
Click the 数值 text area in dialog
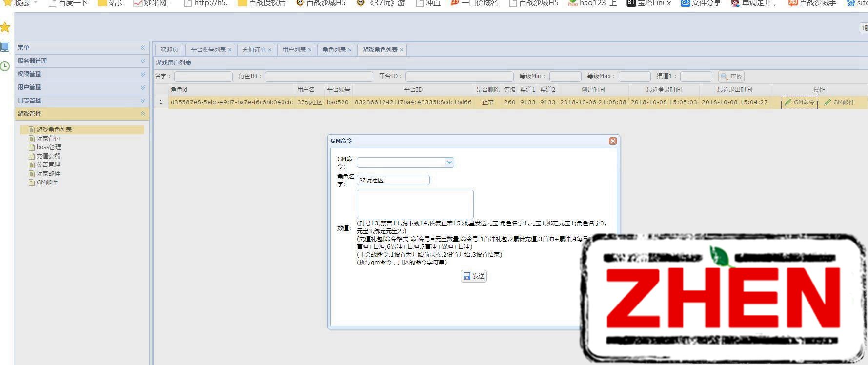pyautogui.click(x=415, y=204)
